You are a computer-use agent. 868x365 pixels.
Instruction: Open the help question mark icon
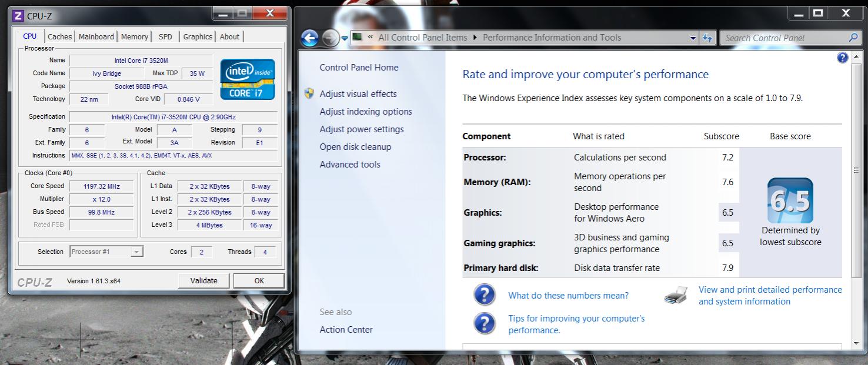[843, 57]
